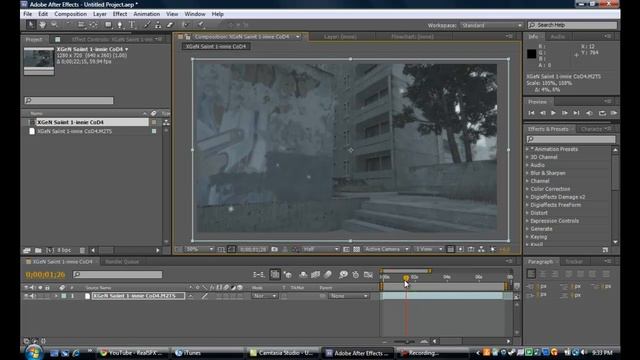Toggle the Quality switch on layer 1
Image resolution: width=640 pixels, height=360 pixels.
[x=205, y=296]
